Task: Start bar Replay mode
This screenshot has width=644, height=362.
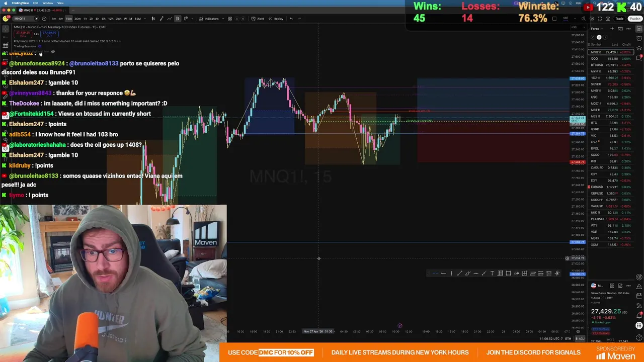Action: (276, 19)
